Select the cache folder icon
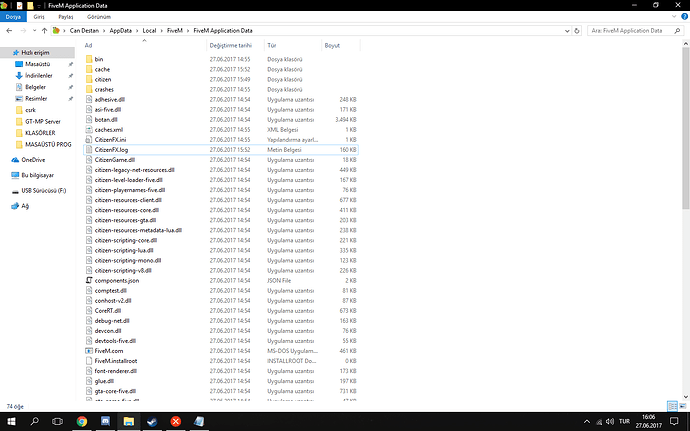 [89, 69]
